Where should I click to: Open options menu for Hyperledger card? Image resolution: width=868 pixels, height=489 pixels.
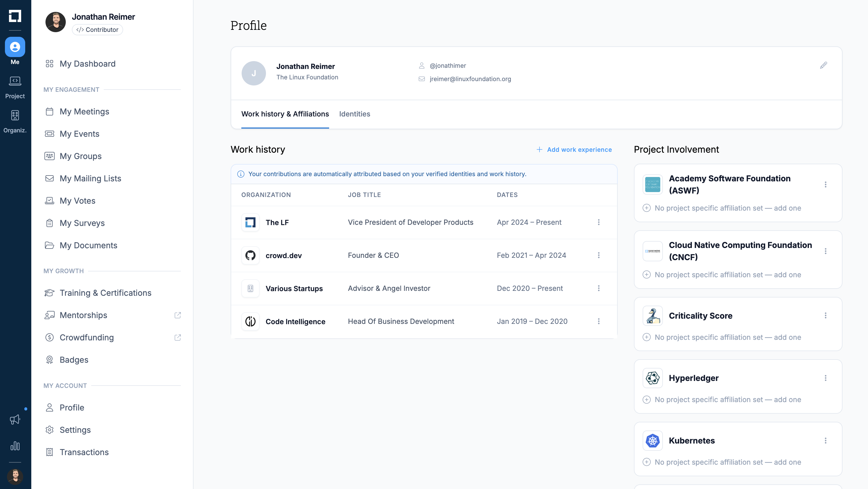825,378
